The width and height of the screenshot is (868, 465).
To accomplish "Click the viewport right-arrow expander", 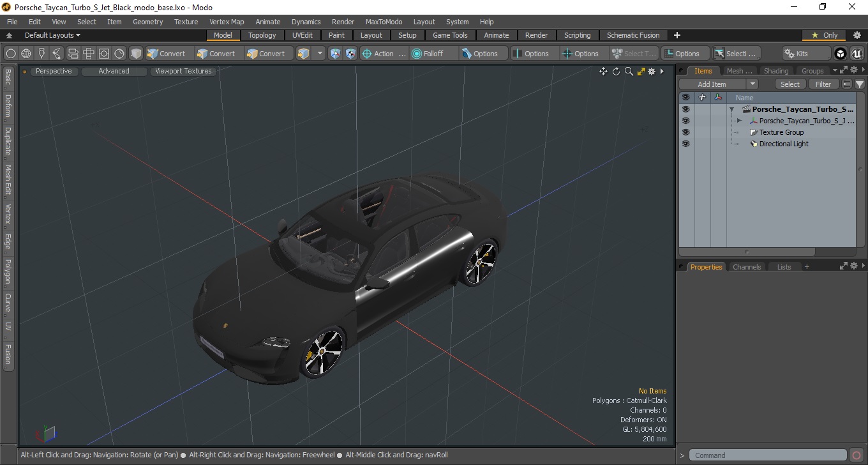I will [662, 72].
